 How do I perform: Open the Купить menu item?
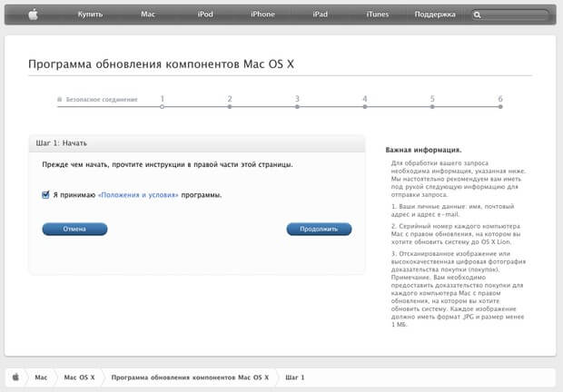tap(90, 15)
